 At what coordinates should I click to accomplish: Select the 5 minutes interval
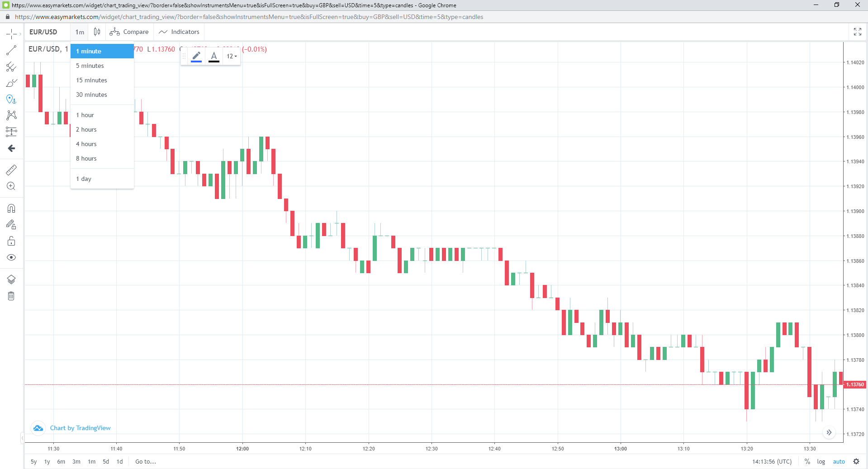(102, 66)
